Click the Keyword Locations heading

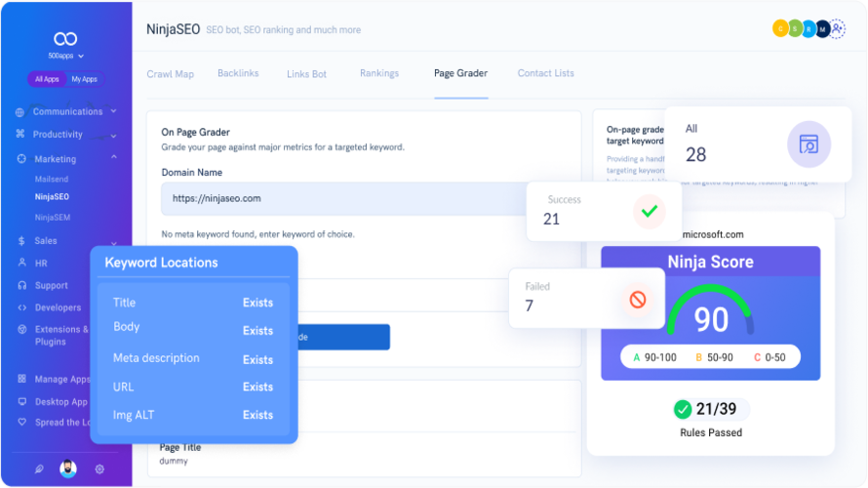click(x=161, y=263)
